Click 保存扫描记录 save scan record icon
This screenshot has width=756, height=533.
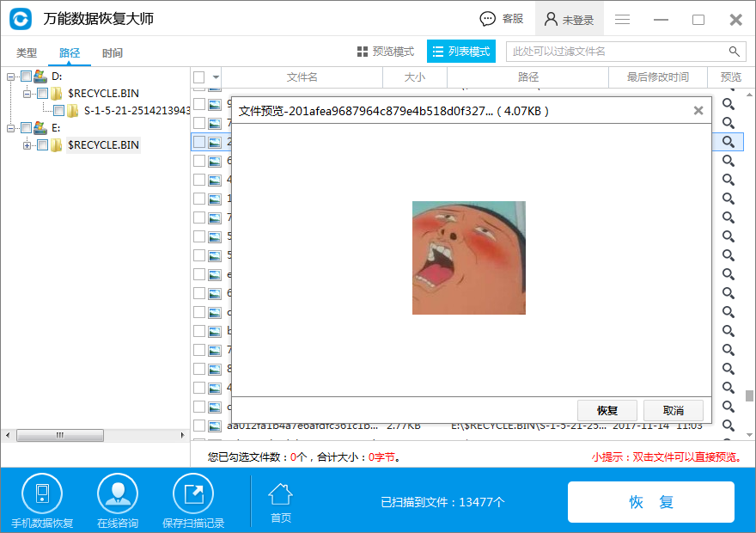[x=193, y=493]
